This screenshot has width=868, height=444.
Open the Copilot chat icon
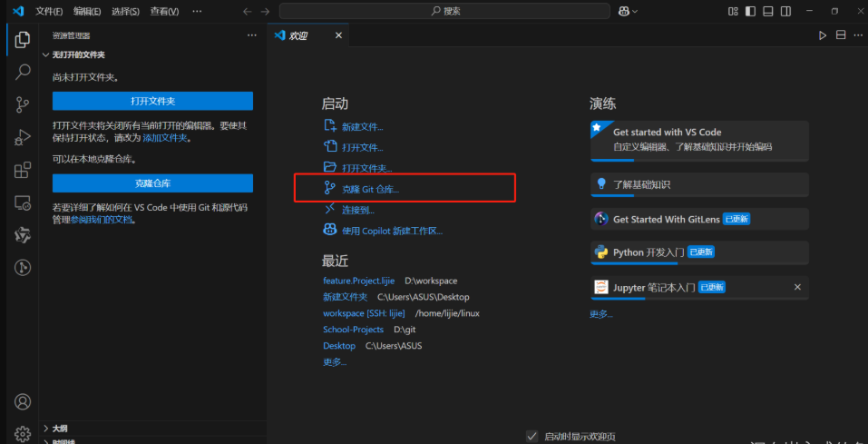pyautogui.click(x=624, y=11)
